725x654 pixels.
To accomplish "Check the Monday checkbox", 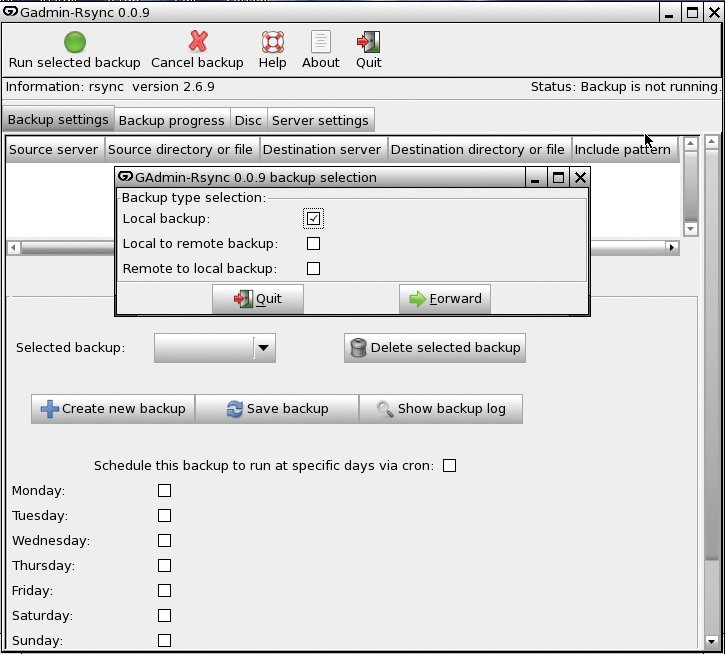I will 165,490.
